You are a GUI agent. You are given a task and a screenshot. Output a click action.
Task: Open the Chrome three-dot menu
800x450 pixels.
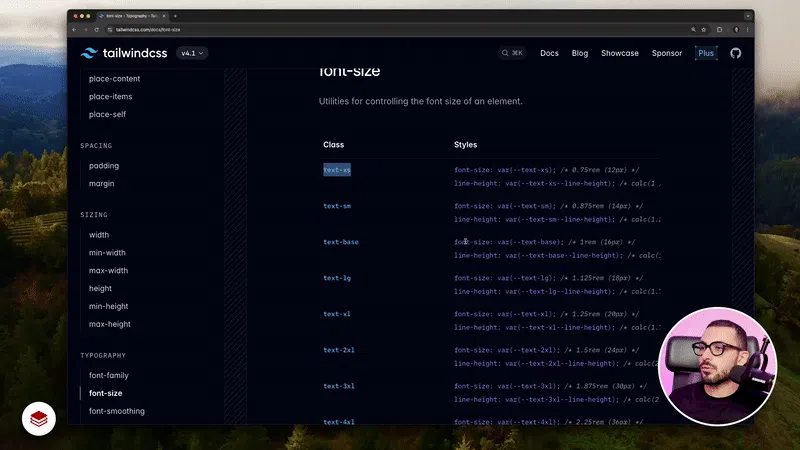[x=747, y=30]
